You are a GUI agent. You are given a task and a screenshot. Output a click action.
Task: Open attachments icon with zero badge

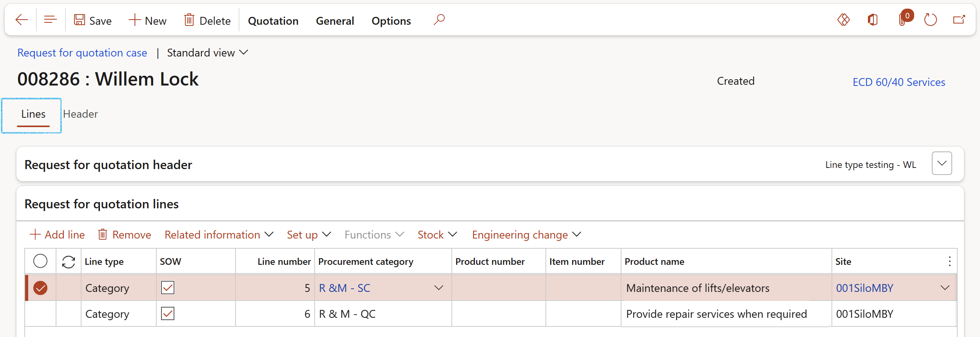tap(903, 20)
